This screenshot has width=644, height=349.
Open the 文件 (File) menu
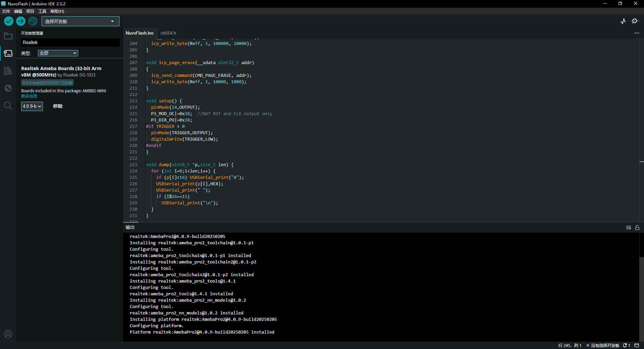click(x=6, y=11)
